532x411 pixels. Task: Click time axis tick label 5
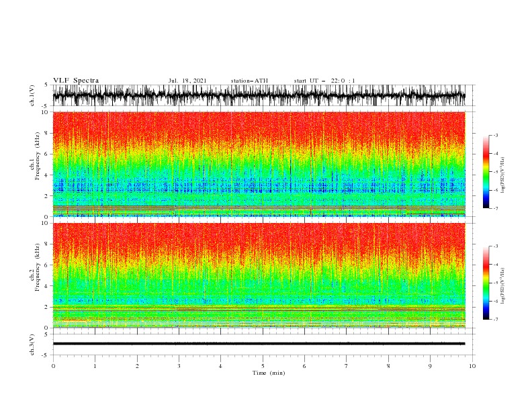point(263,366)
